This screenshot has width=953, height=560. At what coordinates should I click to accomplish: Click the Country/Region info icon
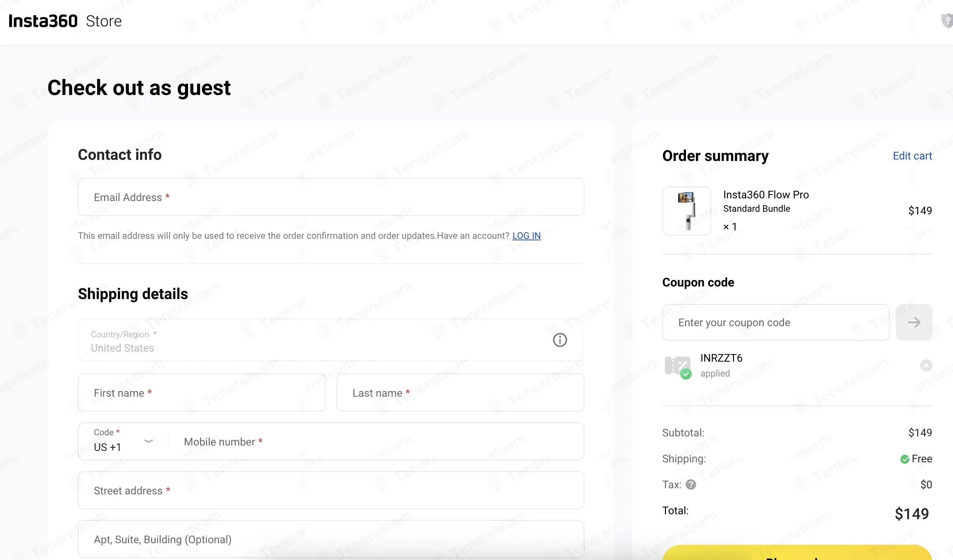[560, 340]
